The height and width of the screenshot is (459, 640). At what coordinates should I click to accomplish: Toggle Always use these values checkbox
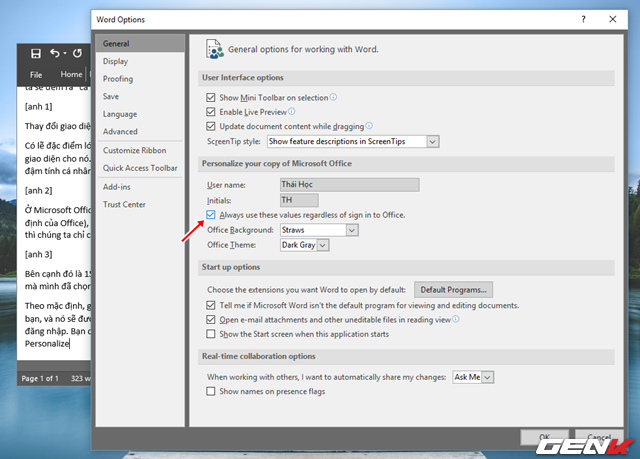[210, 215]
